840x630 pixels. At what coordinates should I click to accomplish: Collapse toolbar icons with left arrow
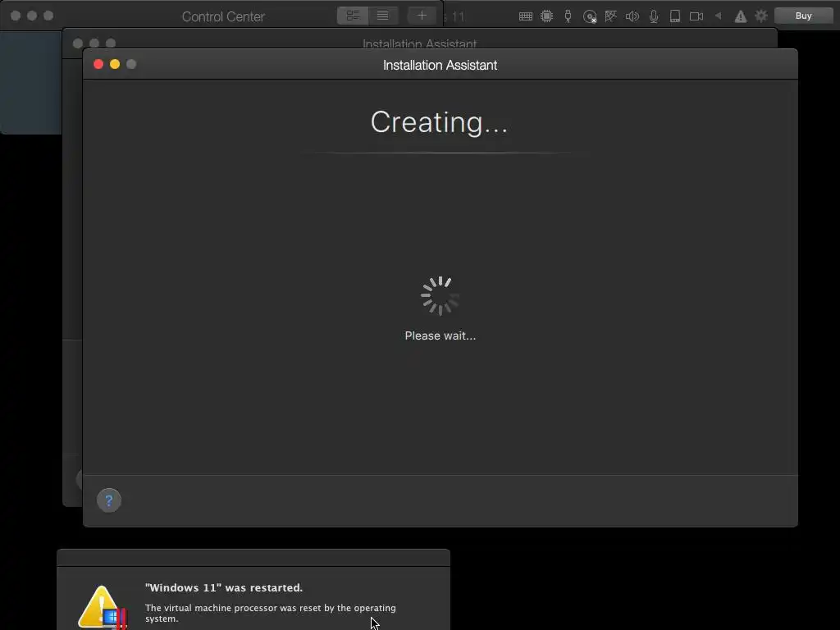(x=719, y=16)
